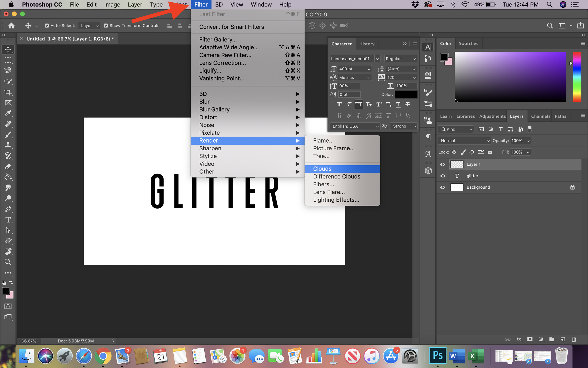Select the Zoom tool in toolbar
588x368 pixels.
pyautogui.click(x=8, y=262)
